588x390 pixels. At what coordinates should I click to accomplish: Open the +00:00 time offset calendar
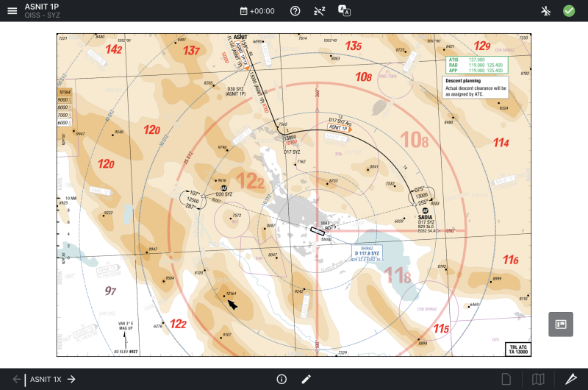point(257,11)
